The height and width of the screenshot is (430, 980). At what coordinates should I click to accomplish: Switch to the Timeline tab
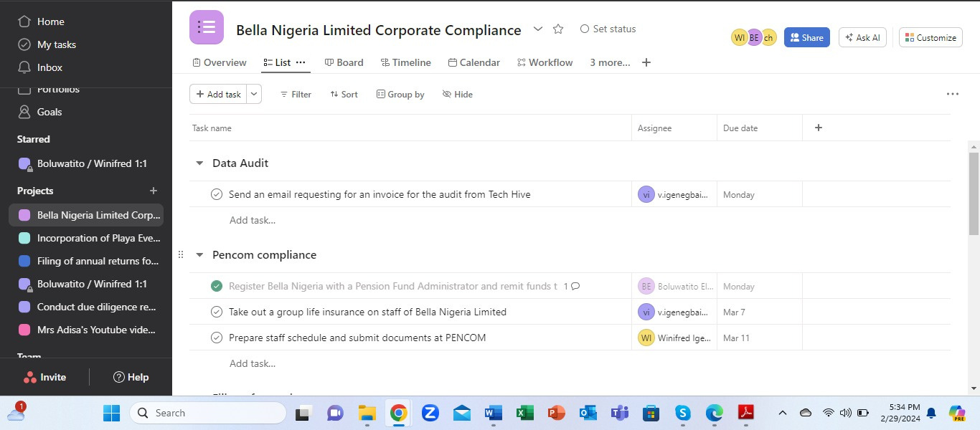406,62
